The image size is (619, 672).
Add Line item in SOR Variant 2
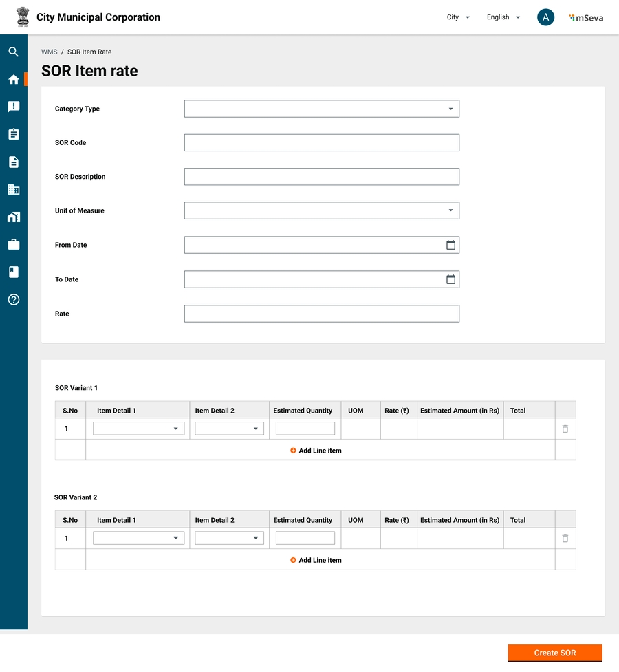(x=316, y=560)
